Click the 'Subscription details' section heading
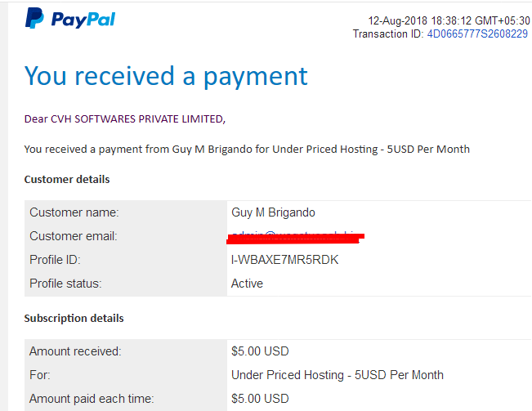Image resolution: width=532 pixels, height=411 pixels. [74, 318]
